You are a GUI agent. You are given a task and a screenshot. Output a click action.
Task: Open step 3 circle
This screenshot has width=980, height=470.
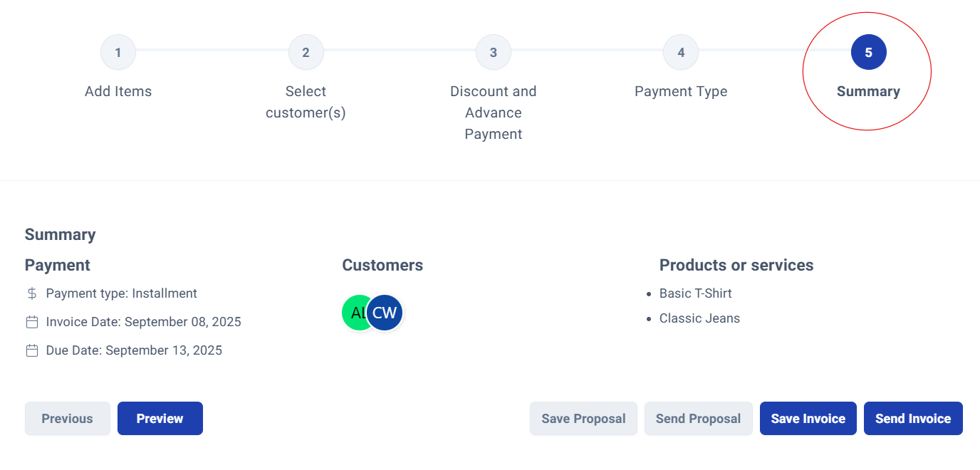click(494, 53)
